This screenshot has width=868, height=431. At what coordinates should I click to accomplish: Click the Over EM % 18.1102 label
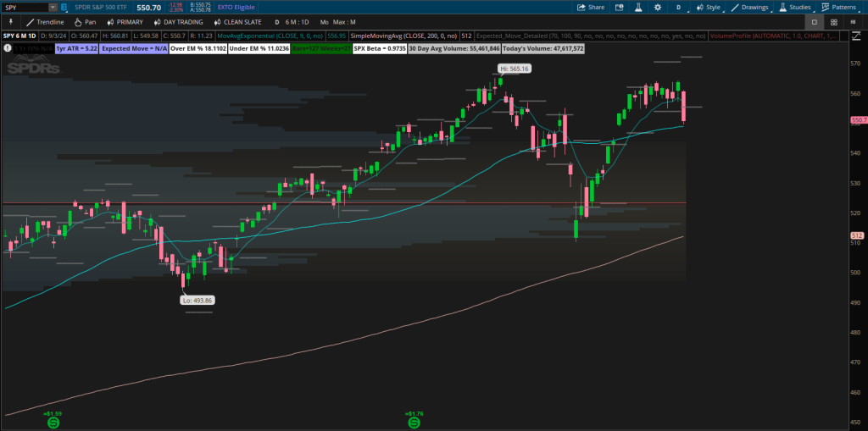[x=198, y=48]
